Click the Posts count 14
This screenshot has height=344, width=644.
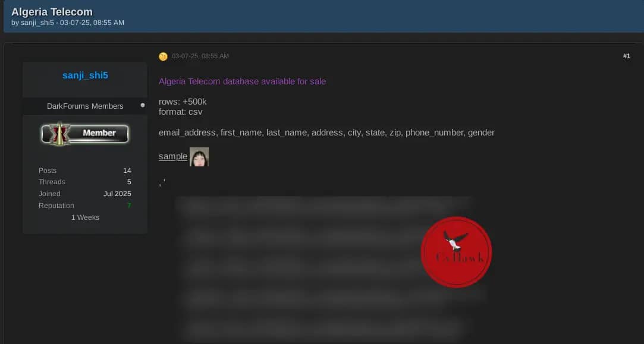click(127, 171)
